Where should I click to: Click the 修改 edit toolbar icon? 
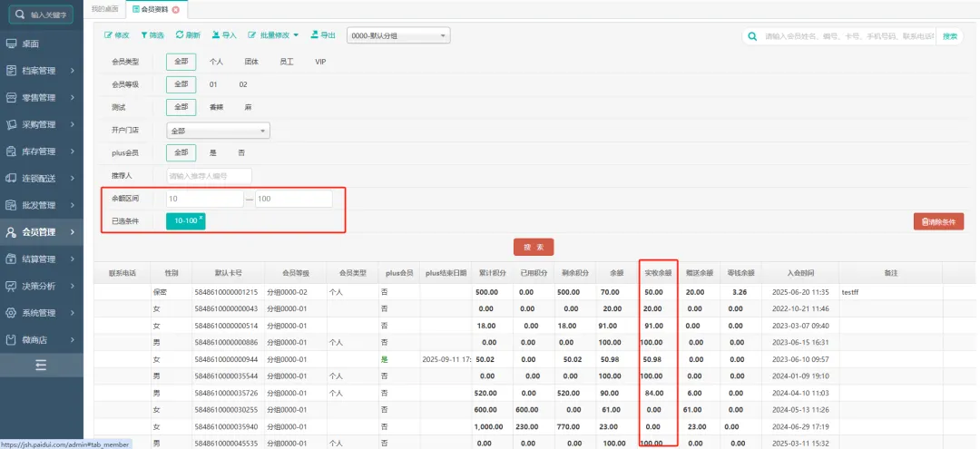(x=117, y=35)
